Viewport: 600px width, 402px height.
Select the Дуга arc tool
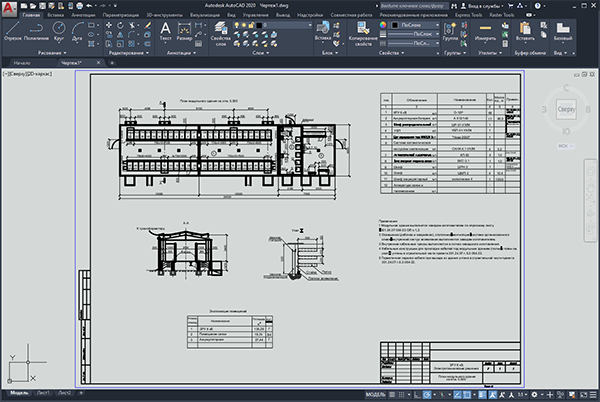(x=77, y=31)
